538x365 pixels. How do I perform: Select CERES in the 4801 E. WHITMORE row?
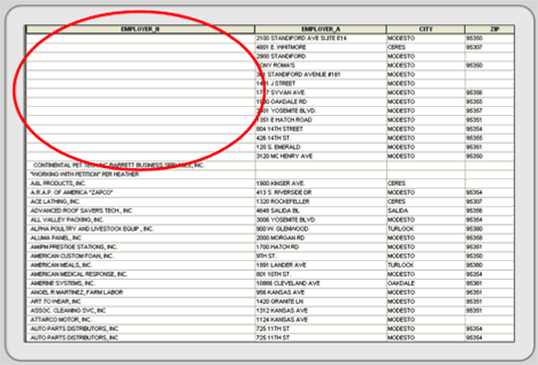tap(425, 47)
